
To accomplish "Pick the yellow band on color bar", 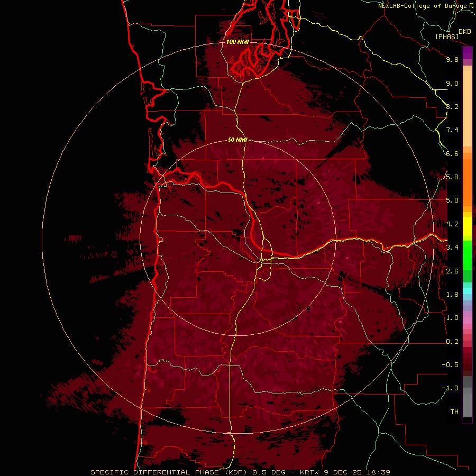I will coord(467,226).
